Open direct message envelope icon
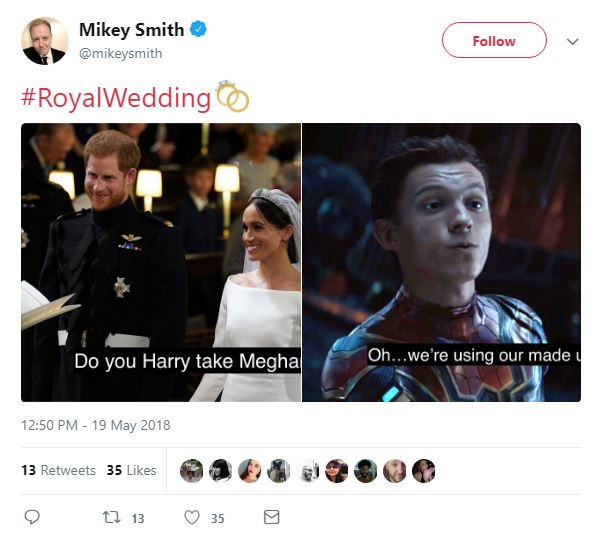This screenshot has height=542, width=607. tap(271, 518)
